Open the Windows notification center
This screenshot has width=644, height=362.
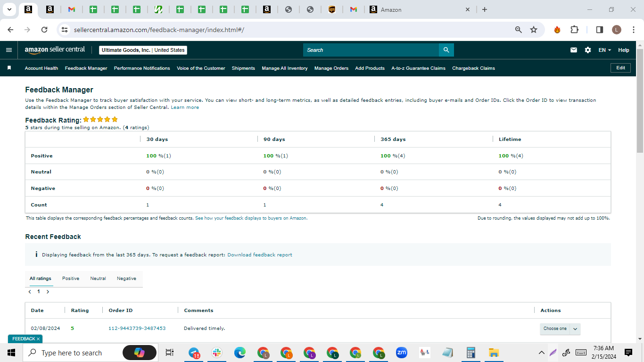pos(628,353)
